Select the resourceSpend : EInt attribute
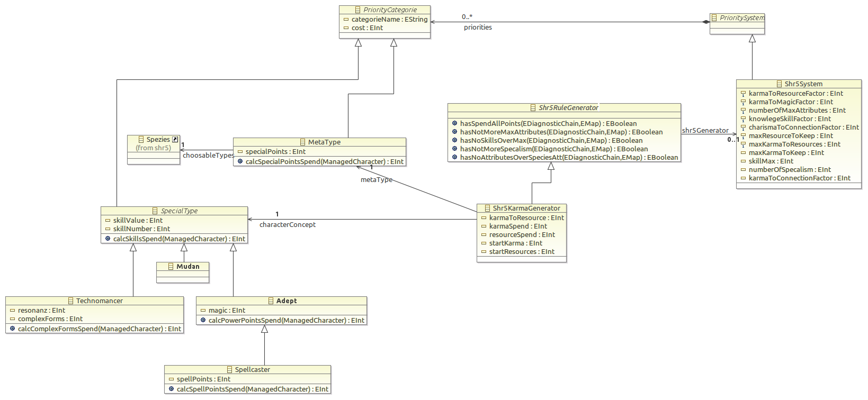Viewport: 868px width, 400px height. (522, 235)
